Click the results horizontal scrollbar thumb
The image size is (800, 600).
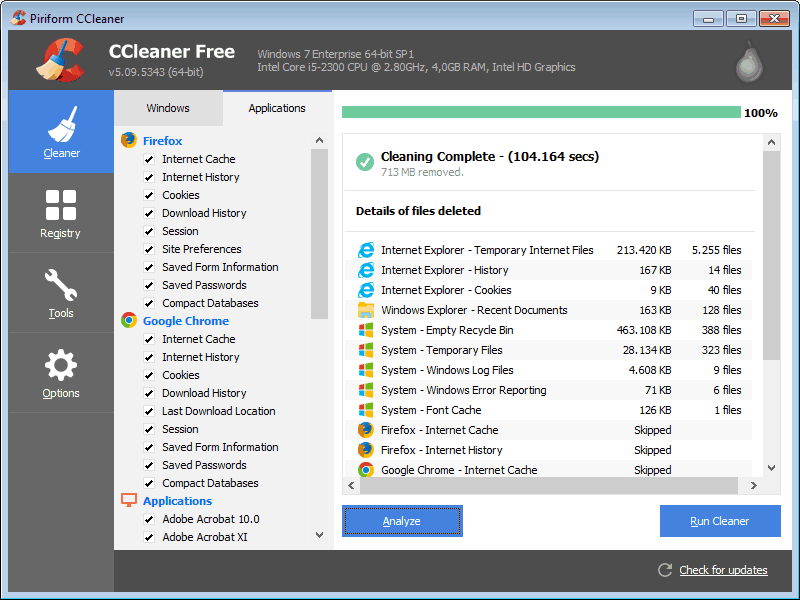[x=549, y=486]
